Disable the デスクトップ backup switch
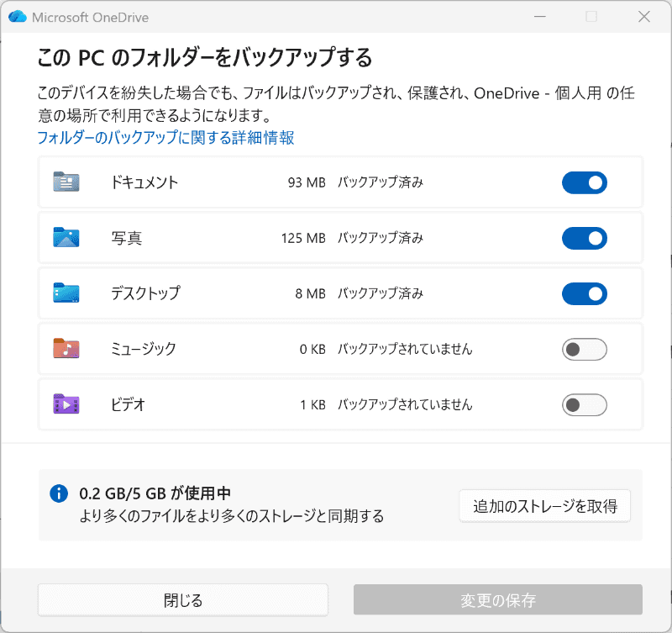Viewport: 672px width, 633px height. tap(584, 293)
